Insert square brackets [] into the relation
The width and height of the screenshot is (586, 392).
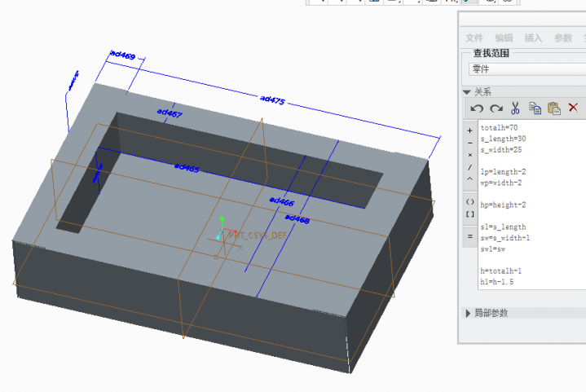pos(469,214)
